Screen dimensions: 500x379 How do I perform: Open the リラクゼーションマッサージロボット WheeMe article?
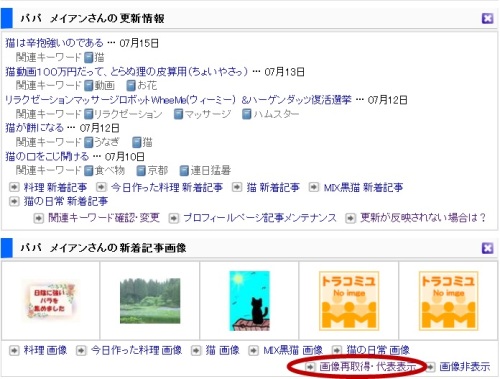178,100
